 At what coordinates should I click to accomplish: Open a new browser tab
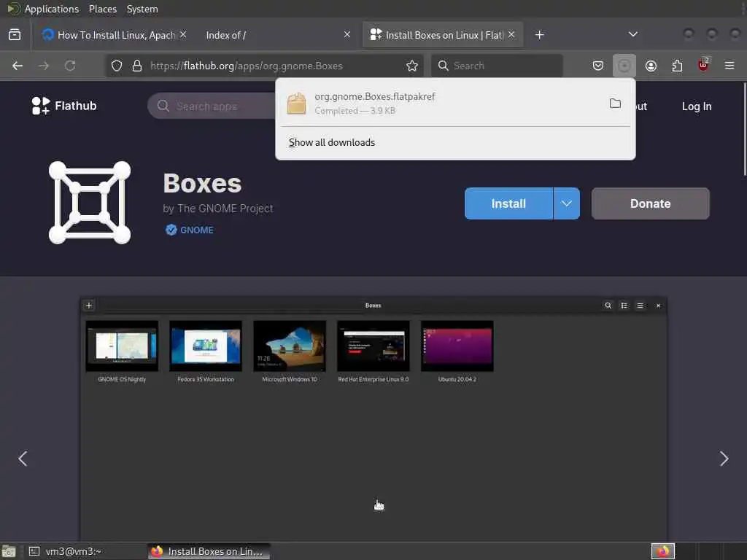coord(539,35)
